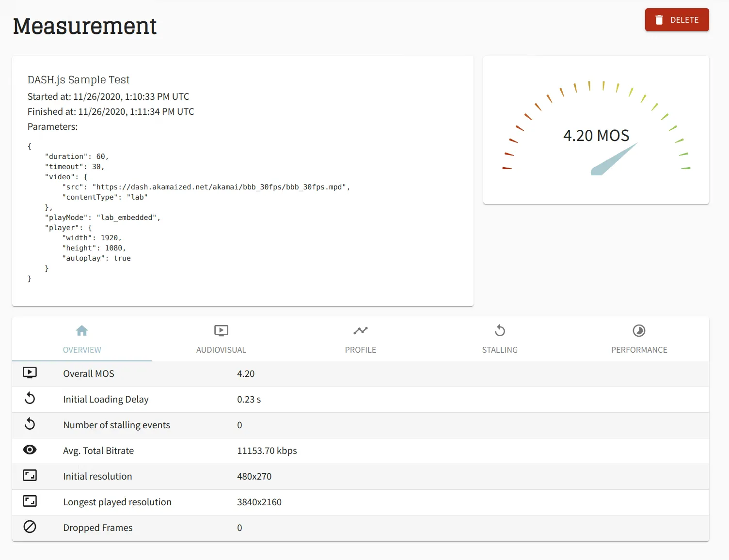Click the Number of stalling events label
The width and height of the screenshot is (729, 560).
(116, 425)
